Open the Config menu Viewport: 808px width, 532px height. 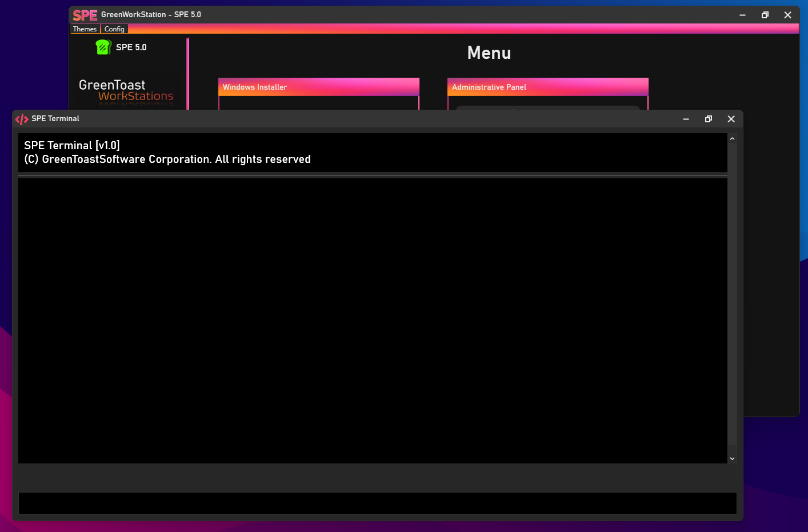[x=114, y=29]
